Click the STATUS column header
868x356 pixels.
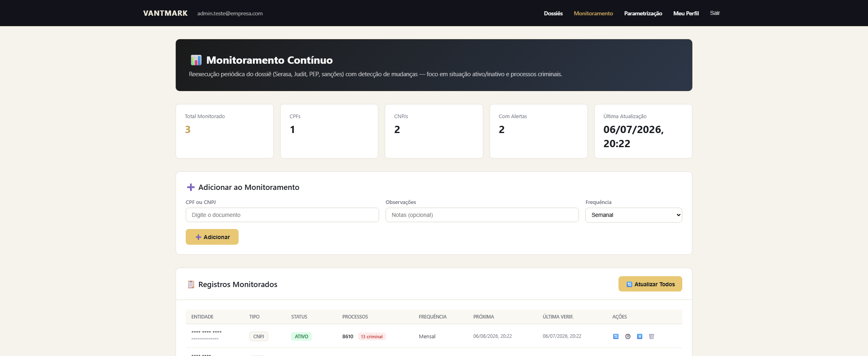coord(299,316)
